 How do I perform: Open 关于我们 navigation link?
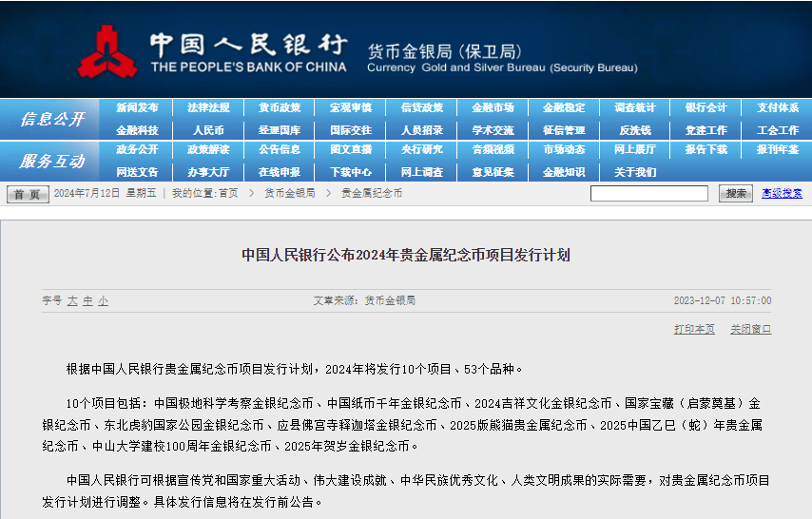tap(635, 172)
